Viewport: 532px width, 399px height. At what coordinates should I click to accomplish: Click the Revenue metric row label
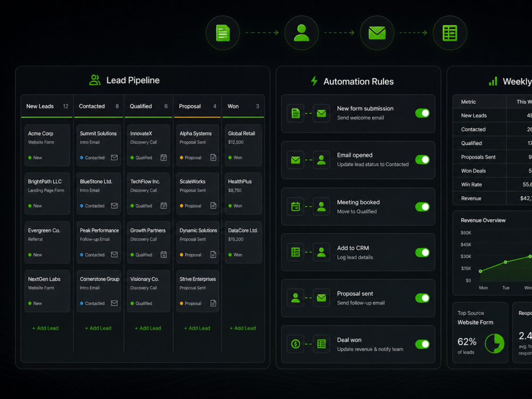[x=471, y=198]
